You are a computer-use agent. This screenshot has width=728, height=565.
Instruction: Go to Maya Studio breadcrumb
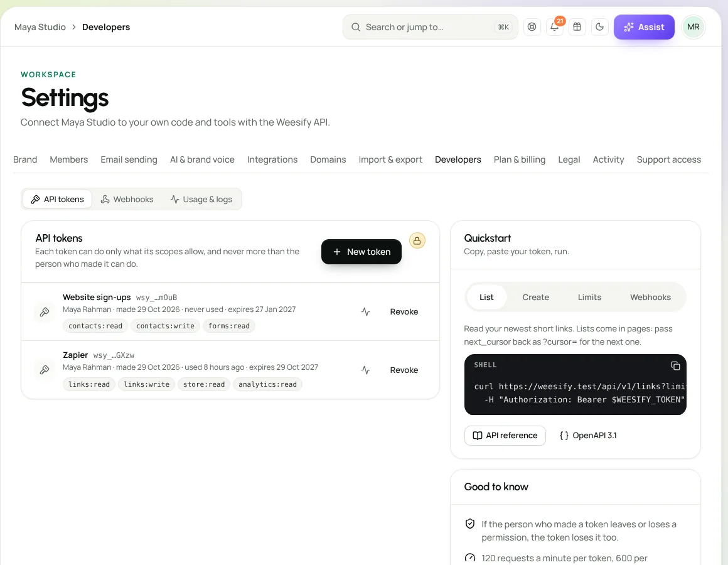[40, 27]
